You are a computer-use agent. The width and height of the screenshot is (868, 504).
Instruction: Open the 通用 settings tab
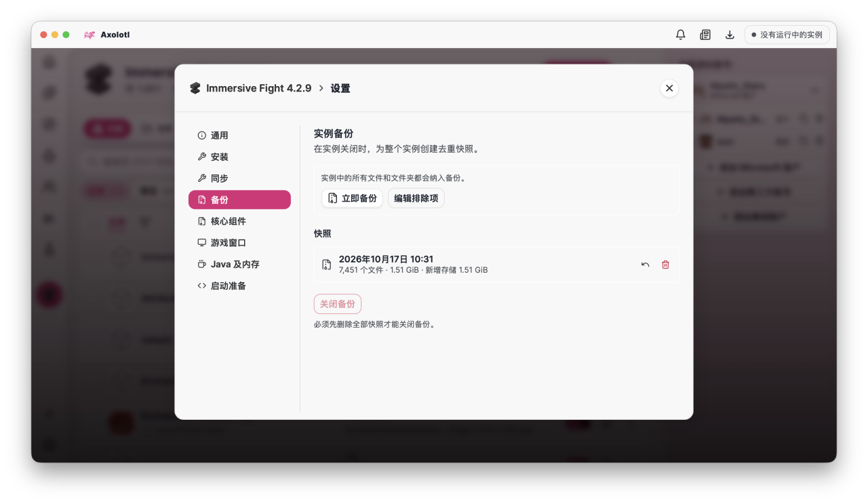[239, 136]
